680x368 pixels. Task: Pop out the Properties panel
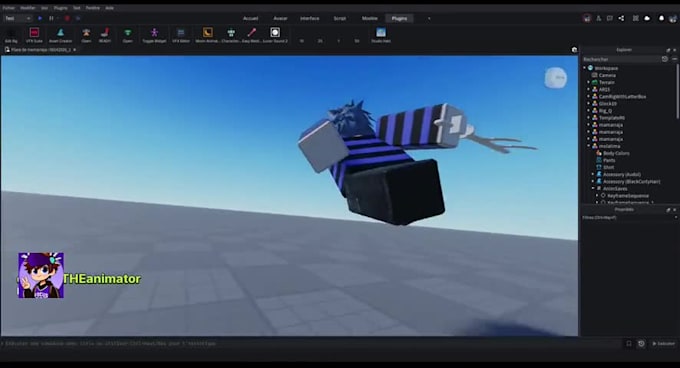tap(668, 210)
